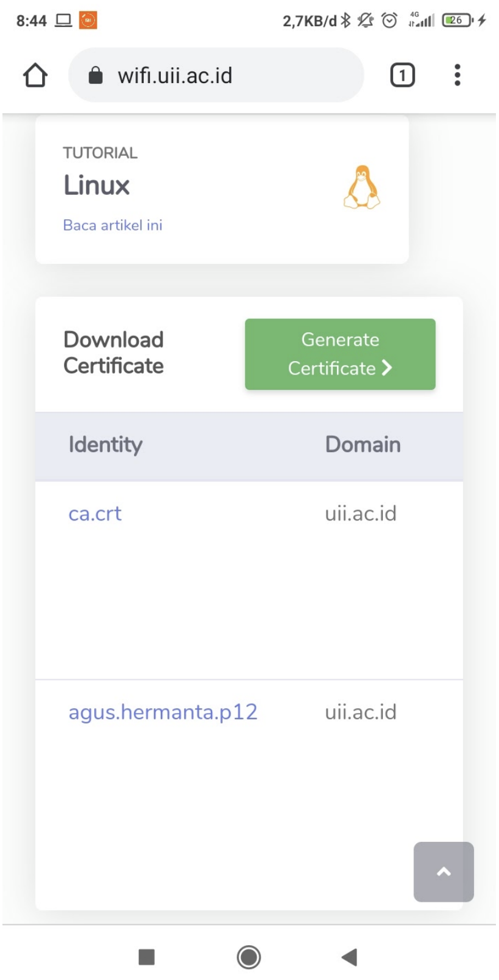Image resolution: width=499 pixels, height=980 pixels.
Task: Tap the battery indicator in status bar
Action: point(457,21)
